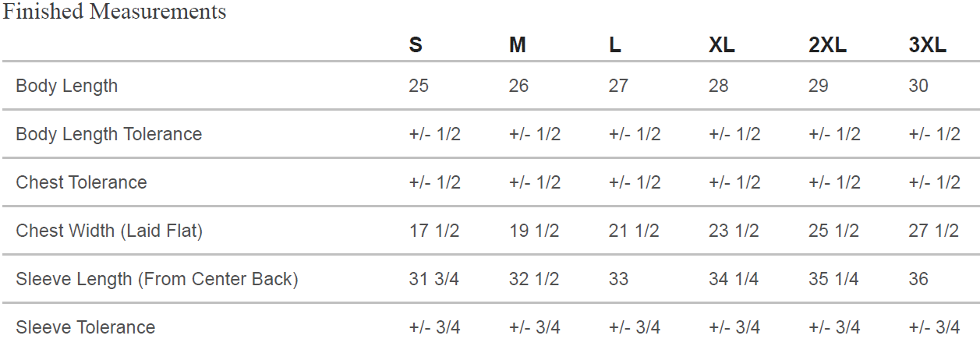Click the Body Length value 25
The height and width of the screenshot is (353, 980).
pos(419,86)
